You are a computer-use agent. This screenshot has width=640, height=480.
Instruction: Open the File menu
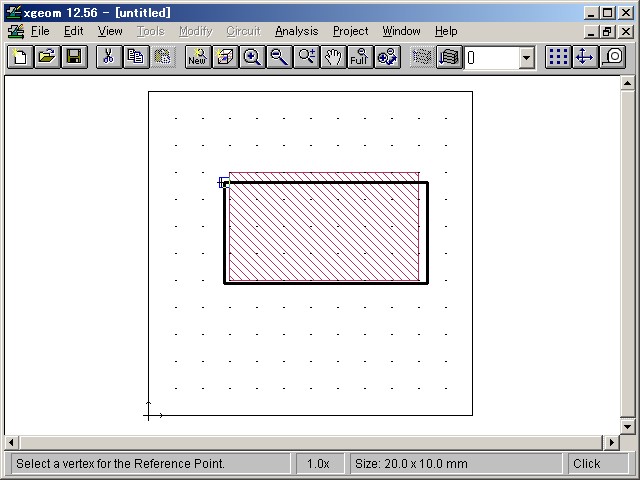[x=40, y=31]
